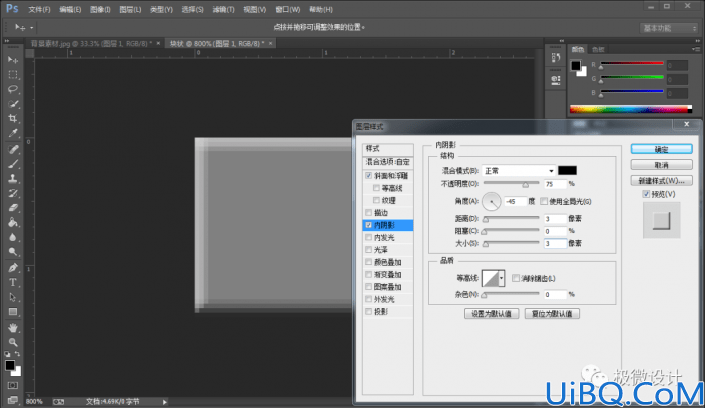Select the Horizontal Type tool

[x=13, y=282]
